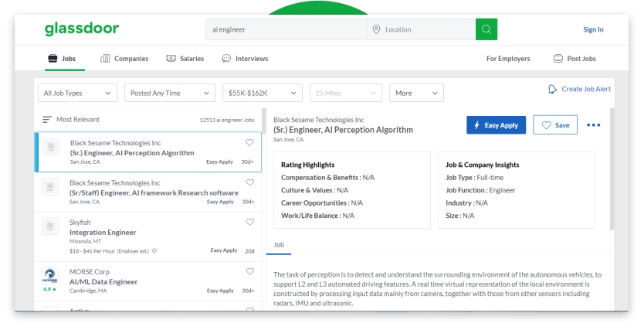Open the Posted Any Time dropdown
Image resolution: width=644 pixels, height=330 pixels.
coord(169,93)
